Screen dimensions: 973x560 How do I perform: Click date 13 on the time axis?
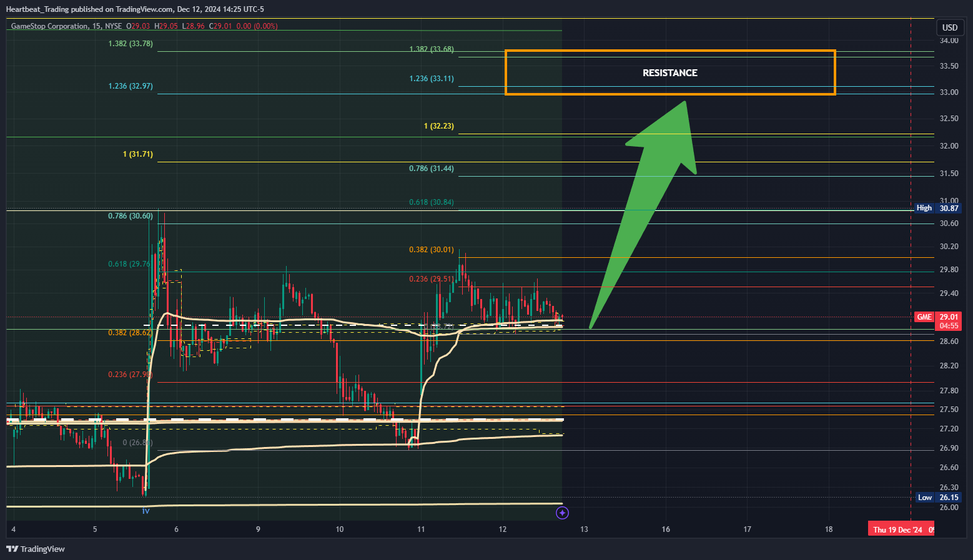[x=584, y=529]
